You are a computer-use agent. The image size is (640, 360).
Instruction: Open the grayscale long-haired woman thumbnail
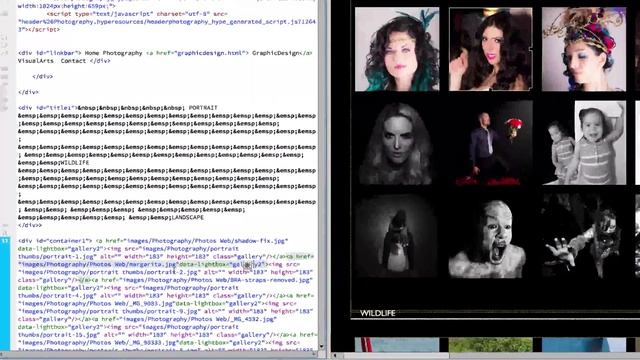pos(397,143)
